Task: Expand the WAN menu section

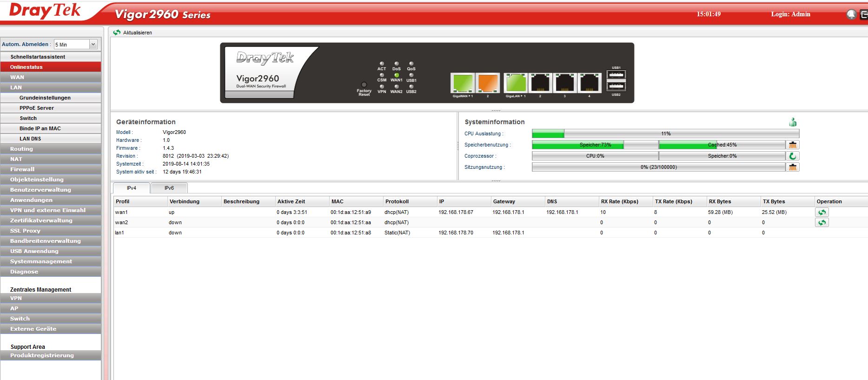Action: [x=51, y=77]
